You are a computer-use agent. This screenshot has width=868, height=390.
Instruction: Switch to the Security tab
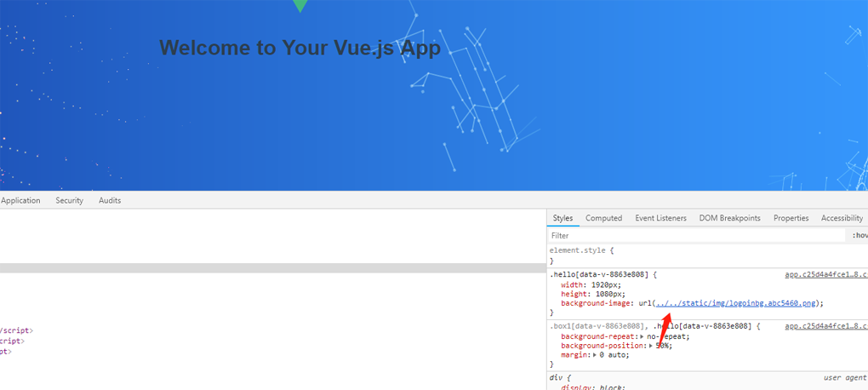[69, 201]
